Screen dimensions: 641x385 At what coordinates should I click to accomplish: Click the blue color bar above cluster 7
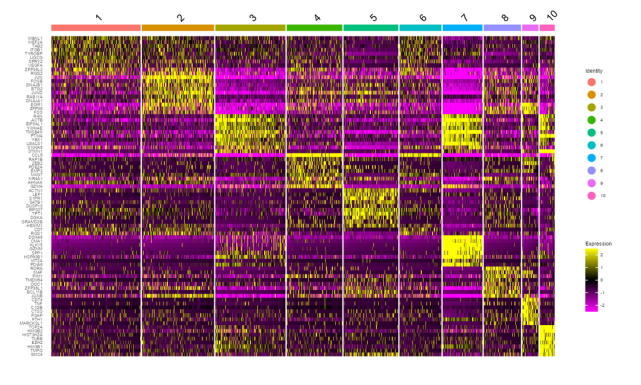coord(462,28)
